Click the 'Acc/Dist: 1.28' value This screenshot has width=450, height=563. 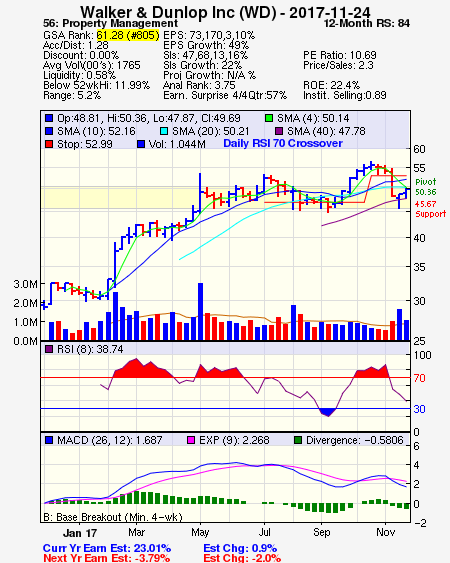[x=76, y=45]
